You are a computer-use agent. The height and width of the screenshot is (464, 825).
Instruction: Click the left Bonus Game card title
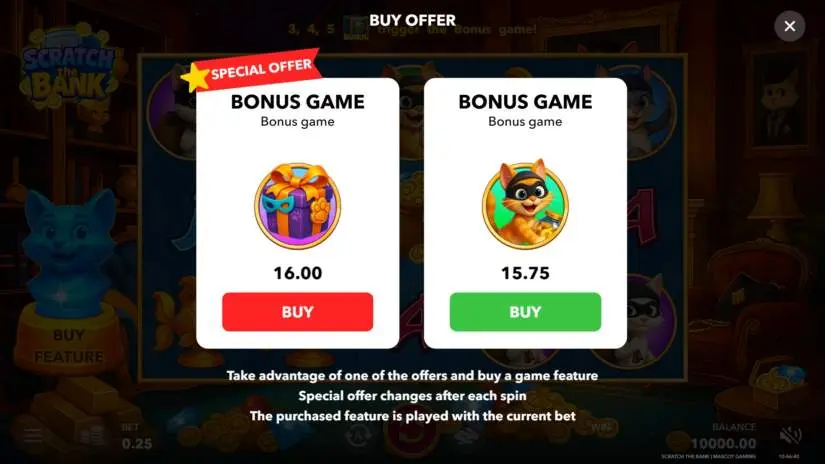(x=298, y=102)
